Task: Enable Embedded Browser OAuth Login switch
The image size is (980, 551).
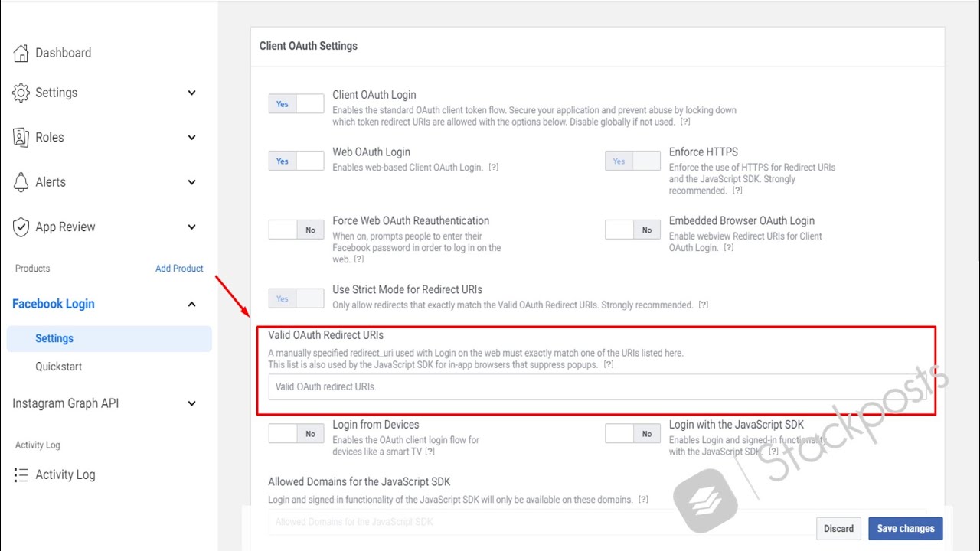Action: tap(632, 230)
